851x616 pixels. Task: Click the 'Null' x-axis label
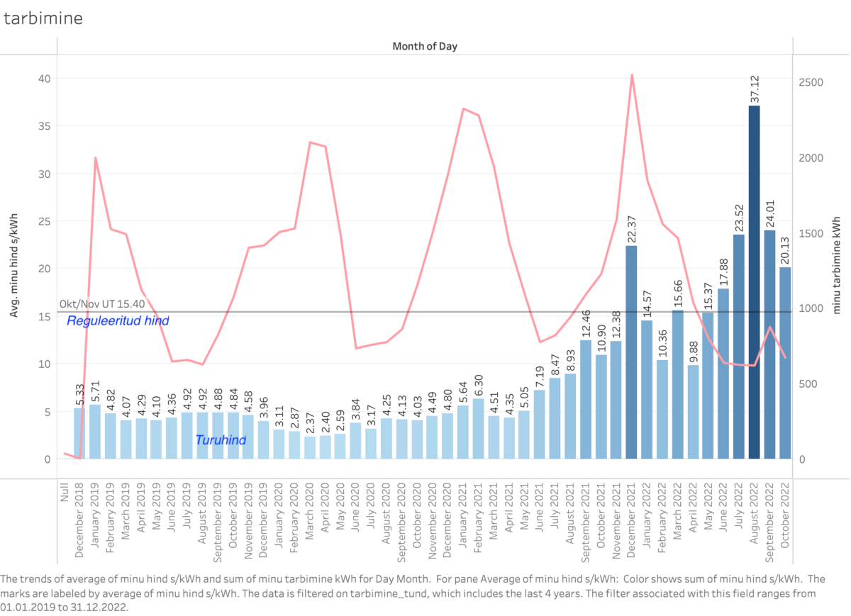point(64,489)
